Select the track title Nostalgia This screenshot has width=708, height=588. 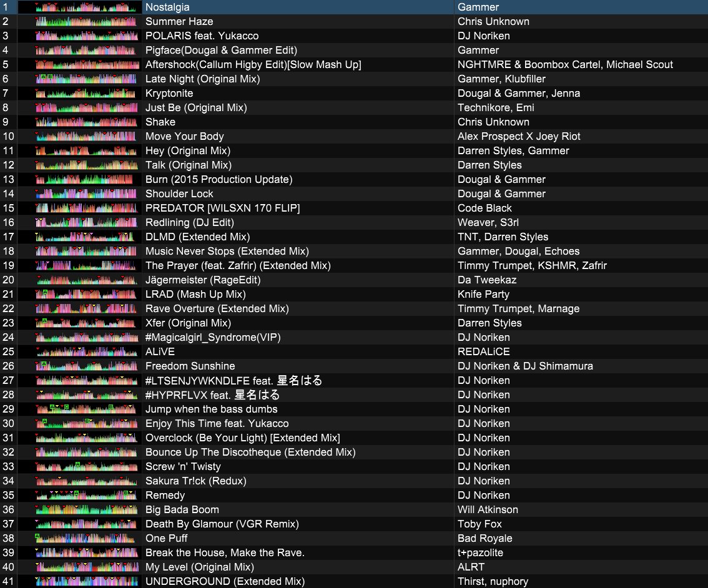(167, 7)
